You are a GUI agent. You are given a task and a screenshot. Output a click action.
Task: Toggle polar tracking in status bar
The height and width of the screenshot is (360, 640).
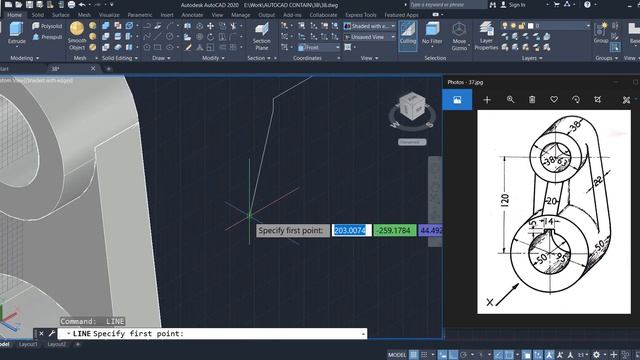(x=463, y=355)
